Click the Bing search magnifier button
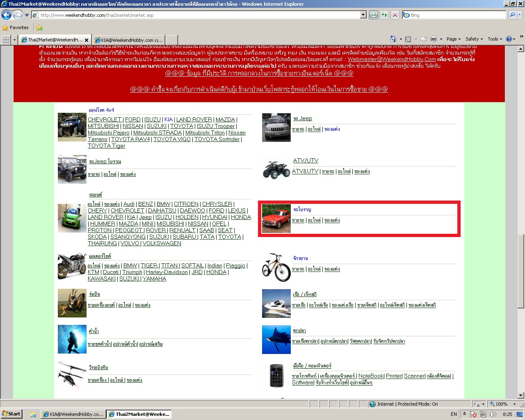The height and width of the screenshot is (420, 525). pyautogui.click(x=512, y=15)
